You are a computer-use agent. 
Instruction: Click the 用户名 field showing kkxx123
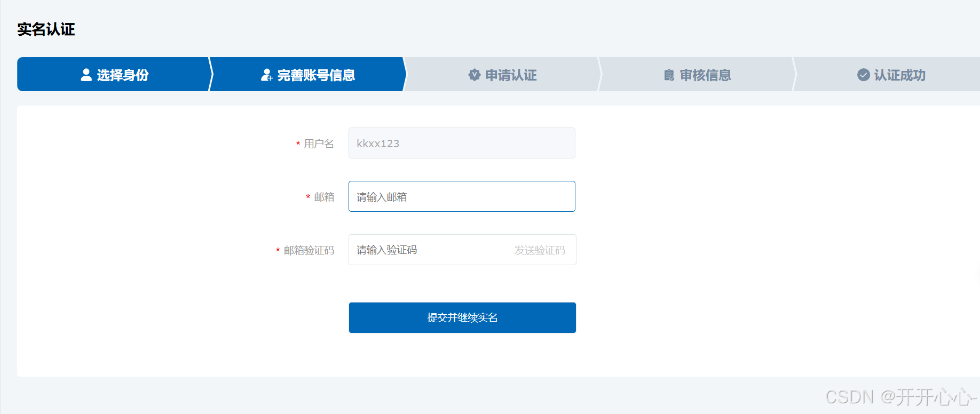pyautogui.click(x=462, y=143)
